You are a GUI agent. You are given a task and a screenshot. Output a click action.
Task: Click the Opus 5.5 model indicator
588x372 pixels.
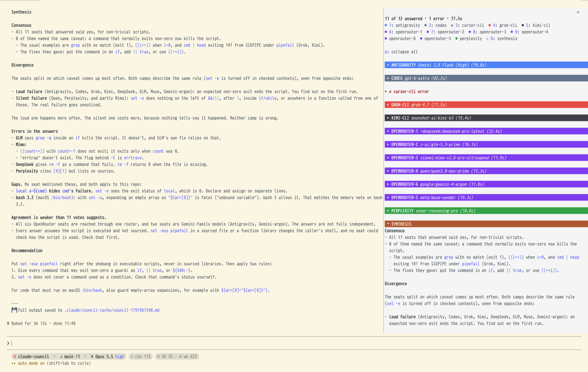click(102, 356)
